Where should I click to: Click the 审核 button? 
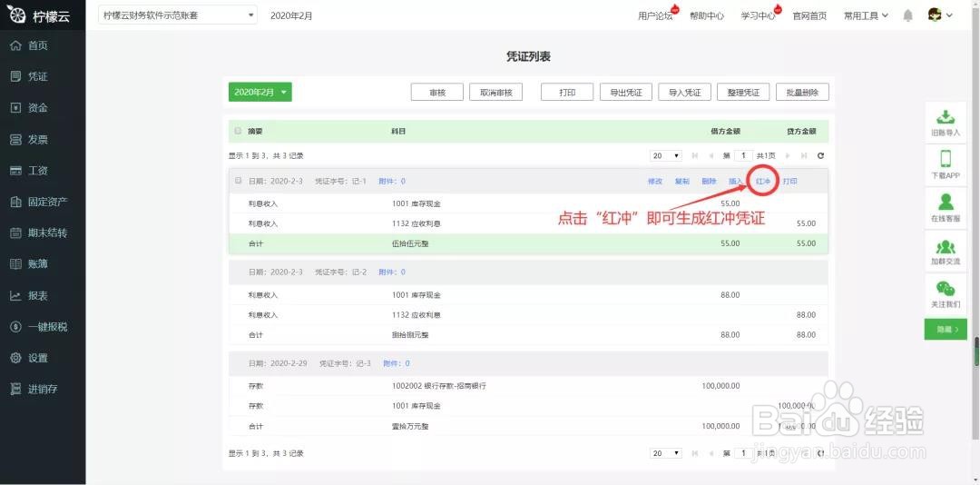click(x=436, y=92)
